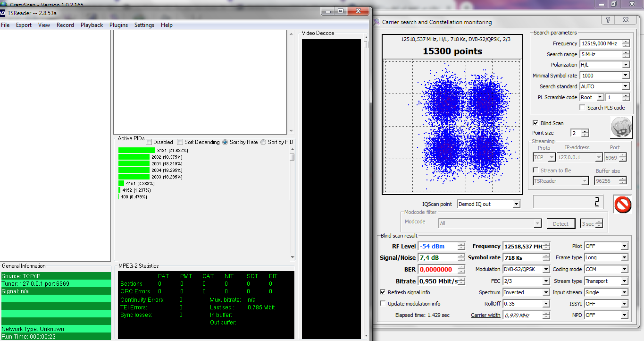This screenshot has height=341, width=644.
Task: Click the TSReader title bar app icon
Action: coord(3,13)
